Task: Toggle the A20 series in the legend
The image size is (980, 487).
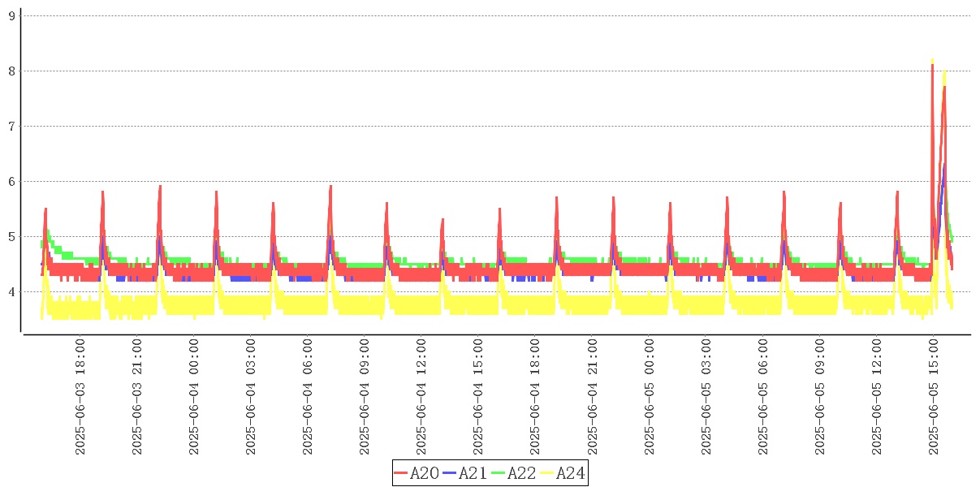Action: click(x=417, y=473)
